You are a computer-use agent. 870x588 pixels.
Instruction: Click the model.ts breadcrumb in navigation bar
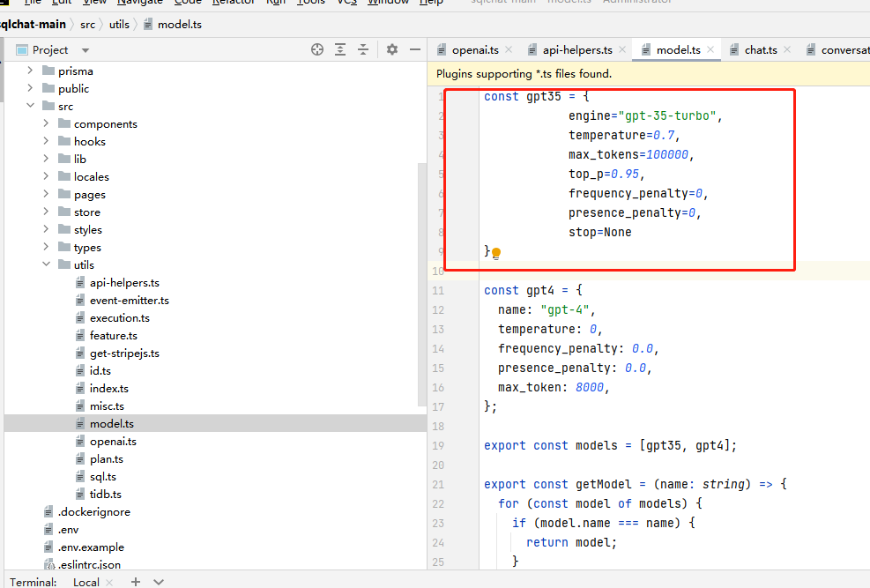[x=179, y=25]
